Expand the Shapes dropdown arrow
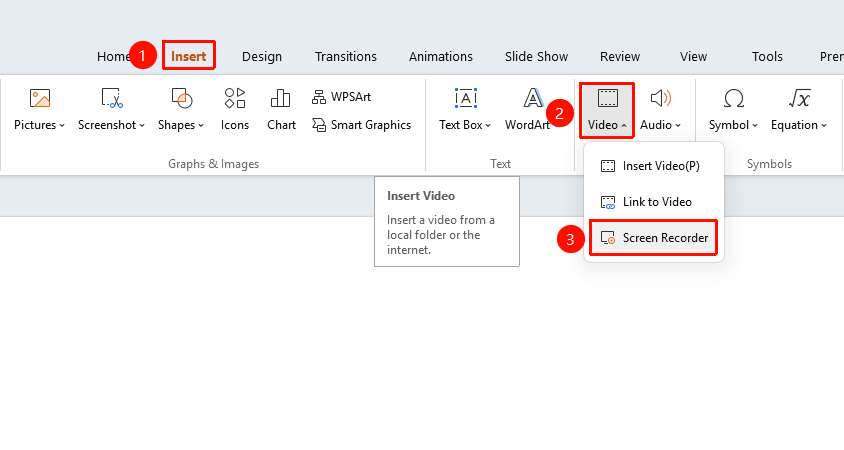 tap(201, 125)
